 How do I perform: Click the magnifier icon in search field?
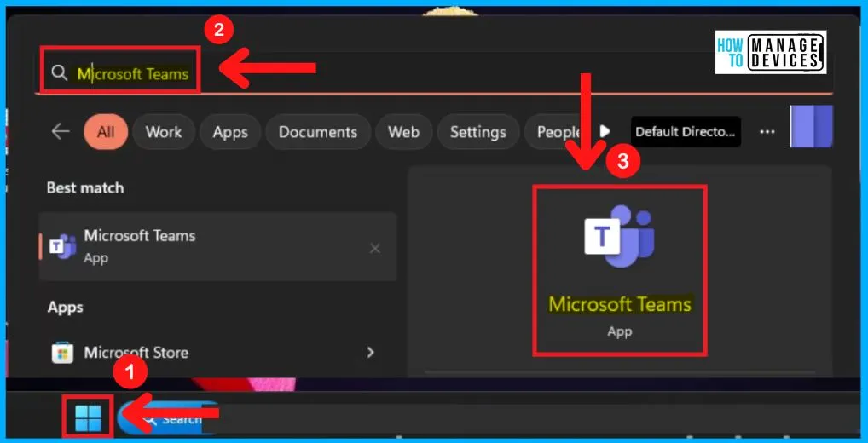[59, 73]
